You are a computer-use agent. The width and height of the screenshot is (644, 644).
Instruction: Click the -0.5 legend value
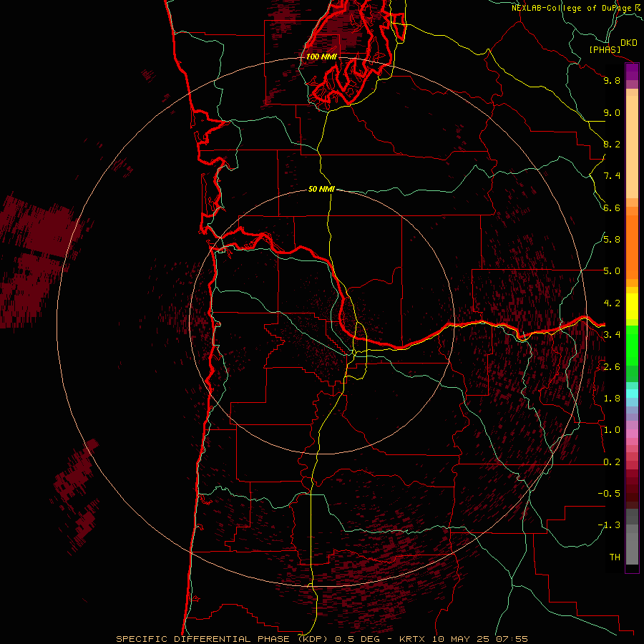(x=609, y=494)
